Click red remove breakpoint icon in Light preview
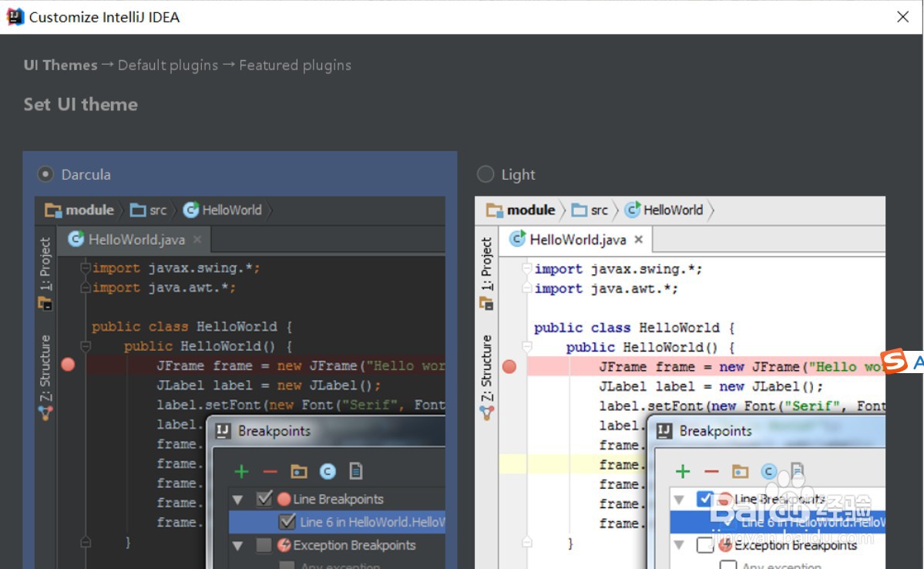This screenshot has height=569, width=924. click(x=711, y=471)
